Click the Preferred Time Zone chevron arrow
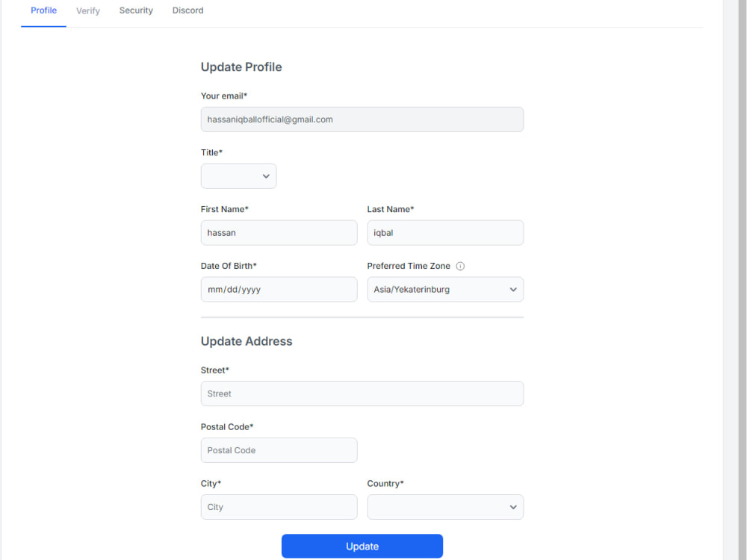Screen dimensions: 747x560 [513, 289]
